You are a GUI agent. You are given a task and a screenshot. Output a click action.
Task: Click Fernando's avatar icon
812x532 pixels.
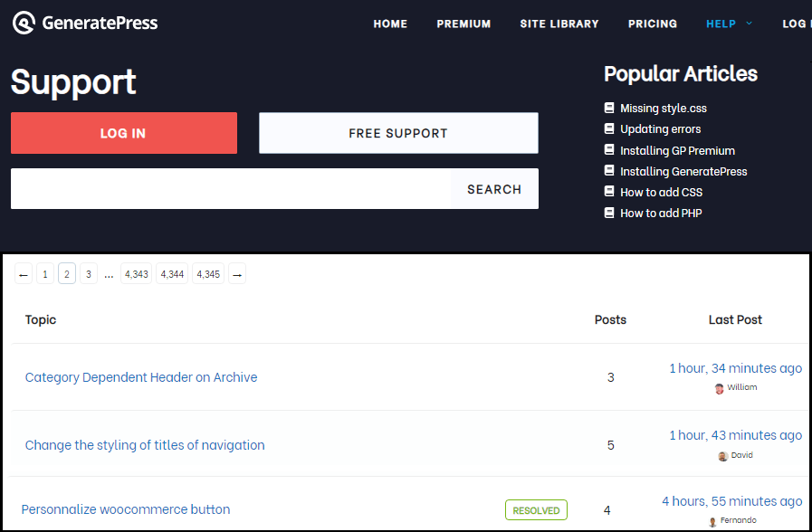713,522
